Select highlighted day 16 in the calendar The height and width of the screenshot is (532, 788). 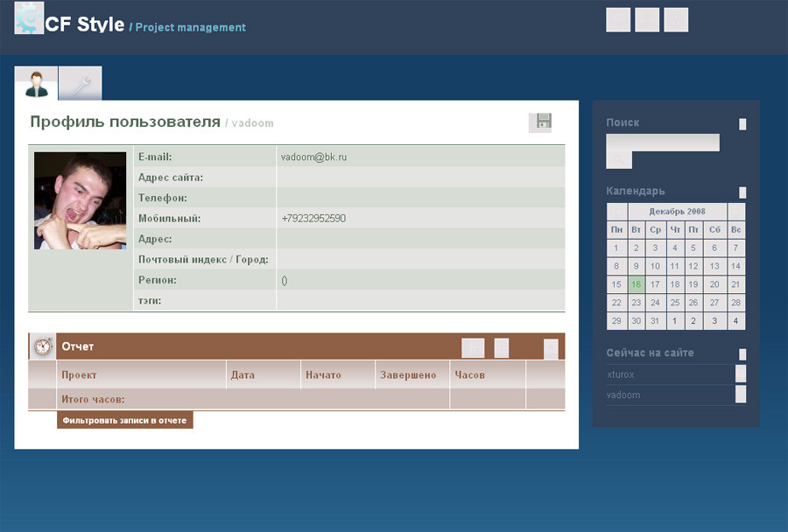636,284
